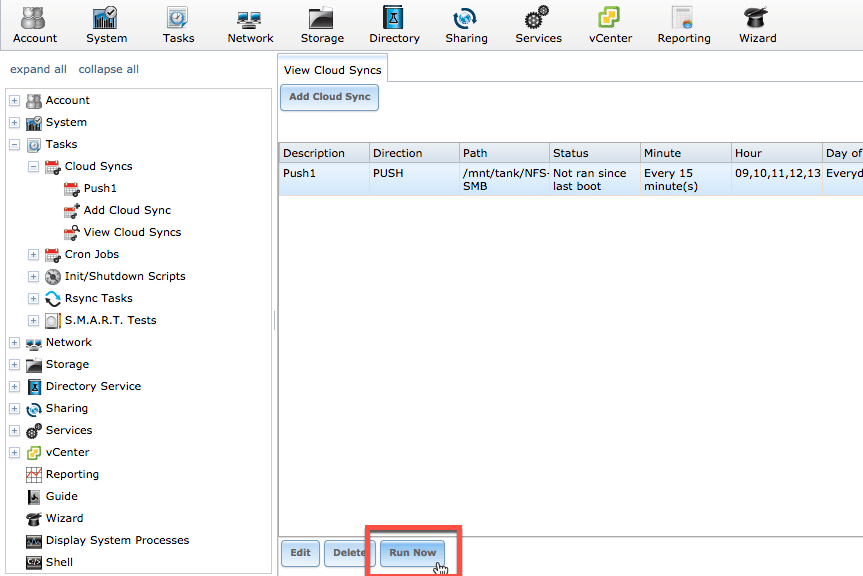Click the Shell terminal icon
Image resolution: width=863 pixels, height=576 pixels.
tap(34, 563)
